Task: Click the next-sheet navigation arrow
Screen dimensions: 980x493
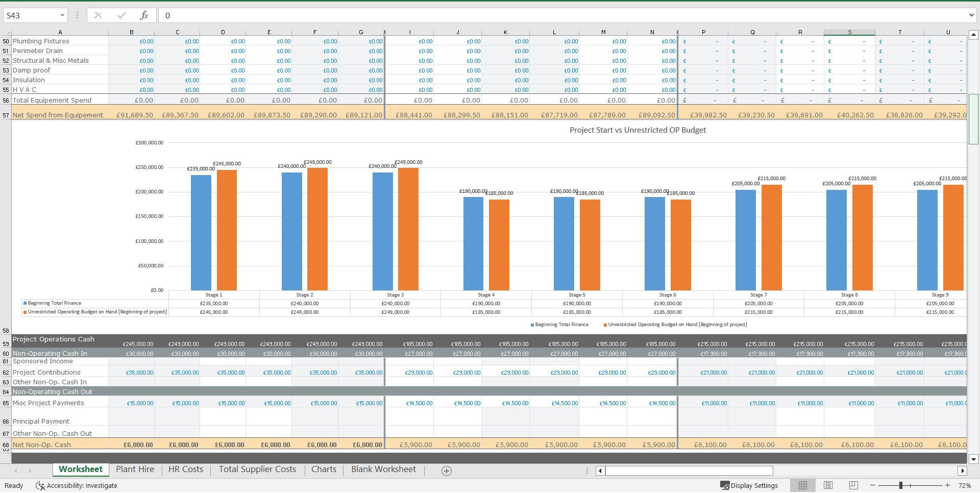Action: (30, 471)
